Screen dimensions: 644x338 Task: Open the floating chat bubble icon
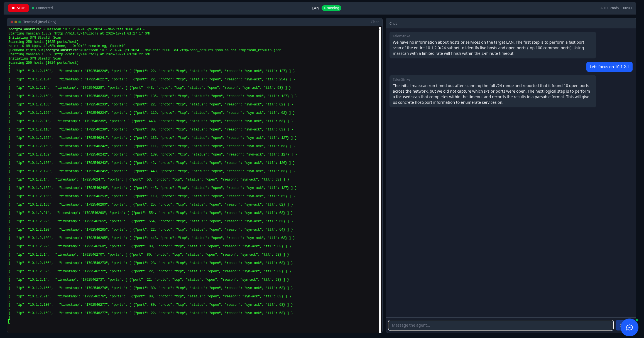pos(629,327)
